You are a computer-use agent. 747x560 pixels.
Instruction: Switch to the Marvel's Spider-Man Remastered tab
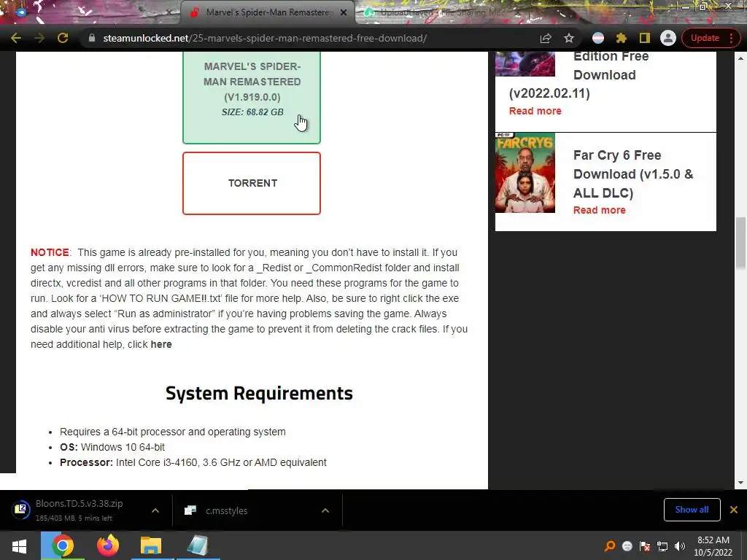pos(267,12)
